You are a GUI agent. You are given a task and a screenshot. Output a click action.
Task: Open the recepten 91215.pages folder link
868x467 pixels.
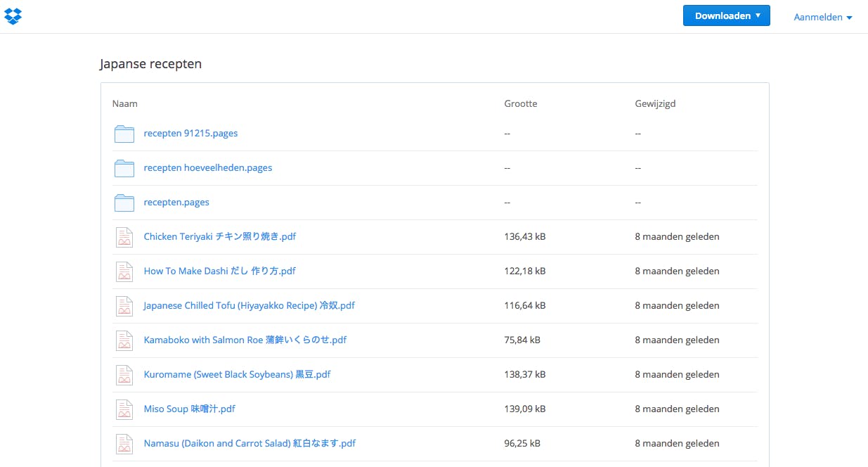pyautogui.click(x=190, y=133)
